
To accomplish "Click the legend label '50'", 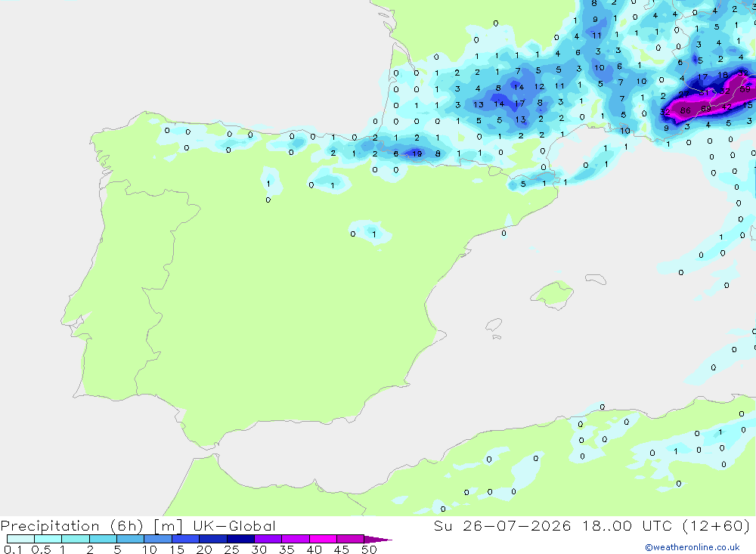I will (x=369, y=549).
